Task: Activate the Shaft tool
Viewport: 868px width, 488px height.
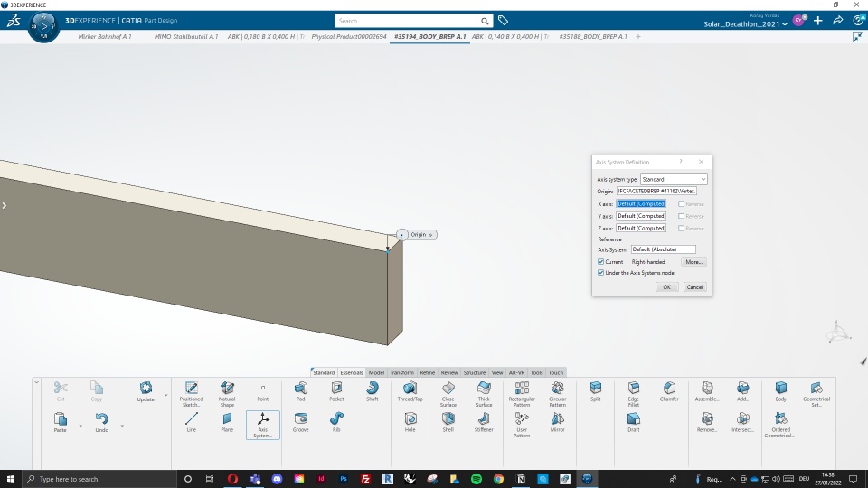Action: pyautogui.click(x=372, y=389)
